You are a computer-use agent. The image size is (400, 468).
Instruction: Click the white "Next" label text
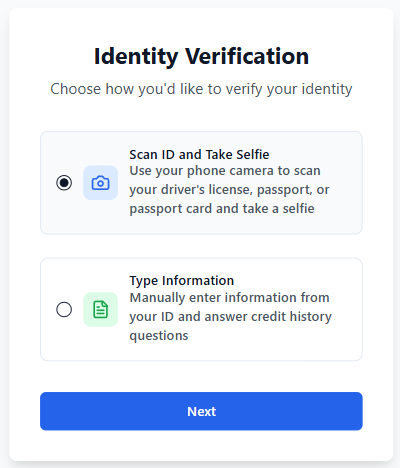click(x=202, y=411)
